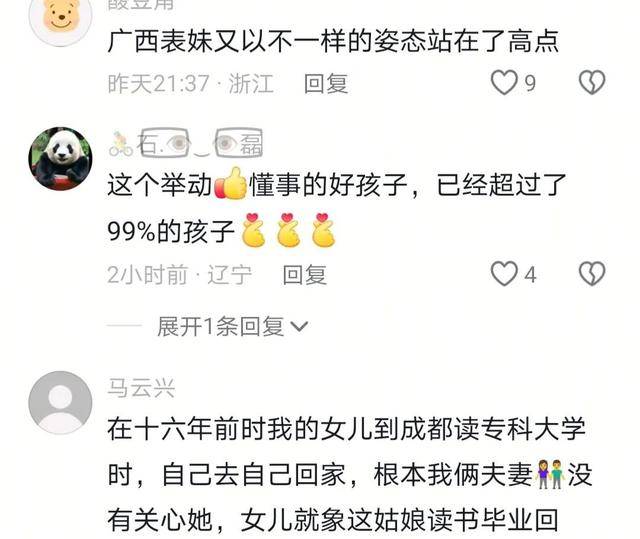Open the Winnie the Pooh avatar profile
Screen dimensions: 640x539
click(60, 18)
